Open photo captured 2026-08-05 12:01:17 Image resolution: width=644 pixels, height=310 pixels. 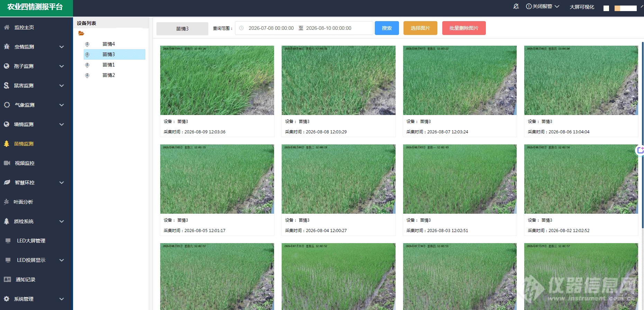(217, 179)
